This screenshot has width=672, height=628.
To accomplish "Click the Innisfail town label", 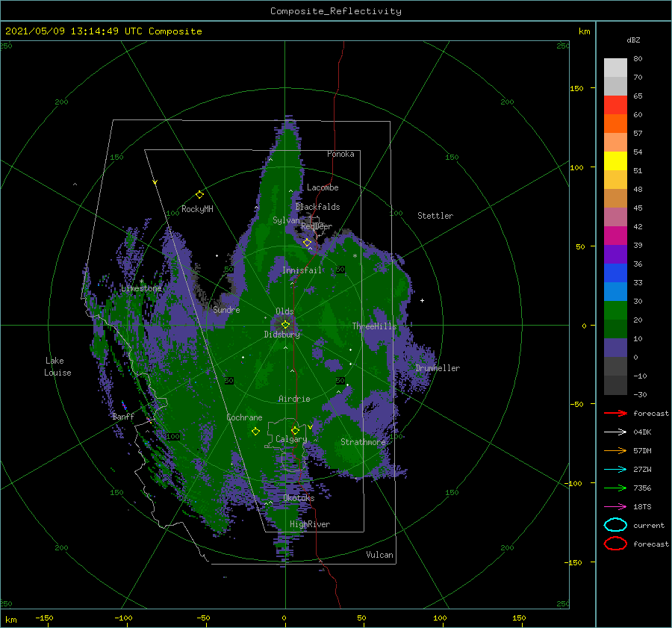I will 302,270.
